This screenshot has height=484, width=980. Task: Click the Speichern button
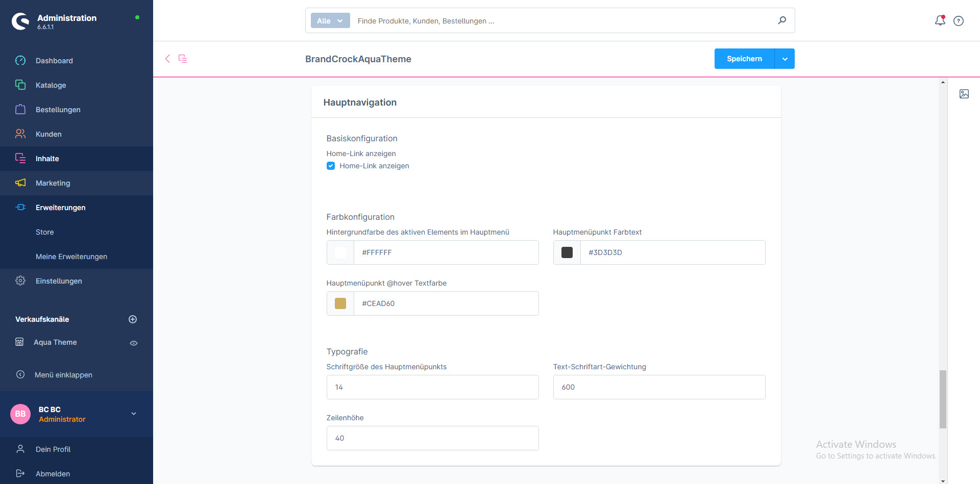click(x=744, y=59)
